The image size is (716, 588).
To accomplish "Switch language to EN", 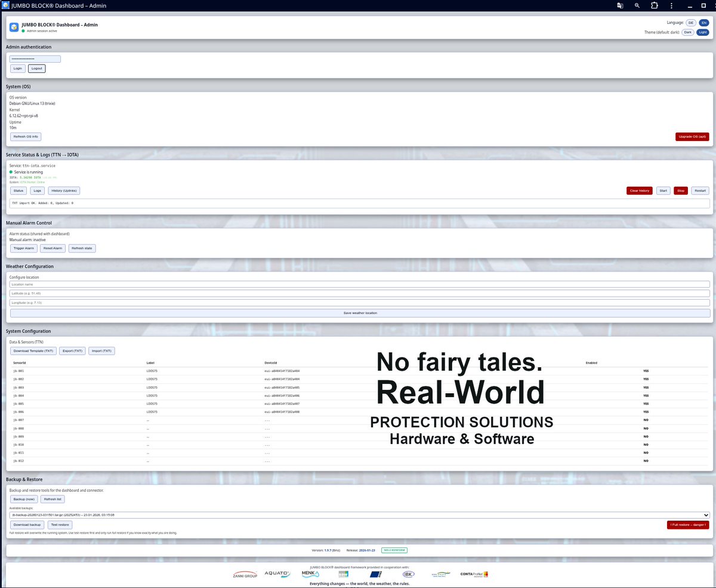I will (703, 22).
